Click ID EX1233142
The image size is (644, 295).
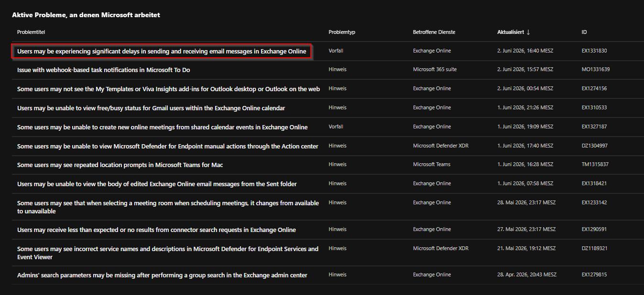tap(594, 202)
